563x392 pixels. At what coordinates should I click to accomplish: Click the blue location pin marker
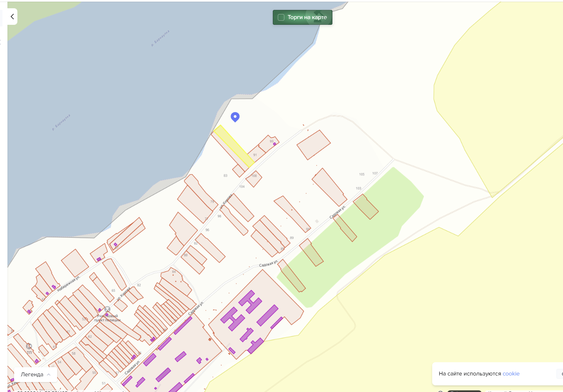click(235, 117)
